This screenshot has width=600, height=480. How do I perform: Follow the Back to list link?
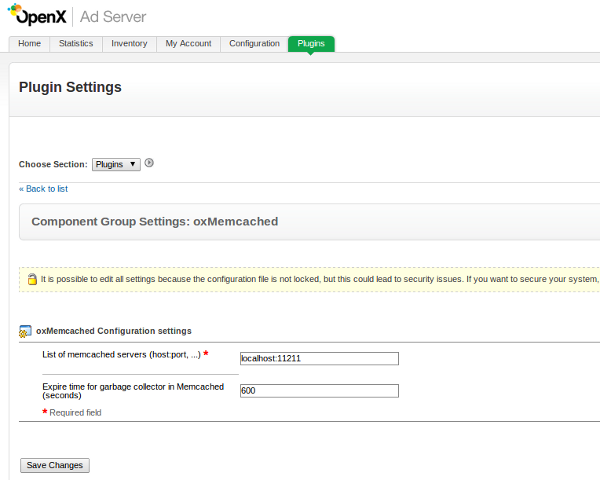point(43,189)
